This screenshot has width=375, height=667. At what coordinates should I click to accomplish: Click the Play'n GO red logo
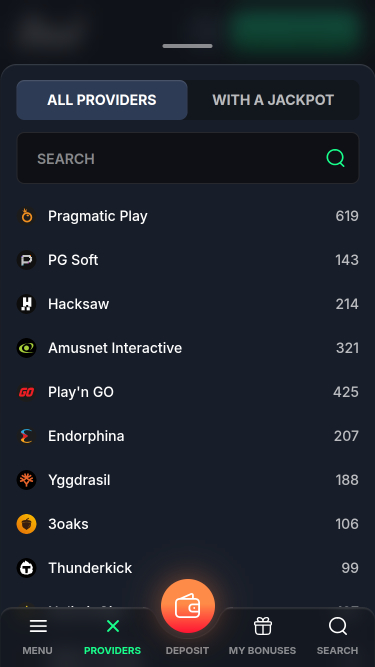tap(26, 392)
